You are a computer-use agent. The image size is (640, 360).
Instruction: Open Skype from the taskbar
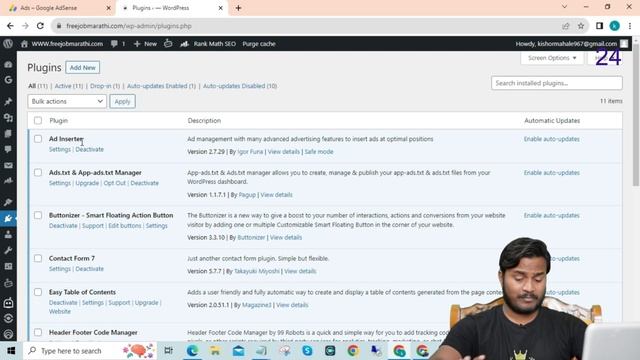click(307, 351)
